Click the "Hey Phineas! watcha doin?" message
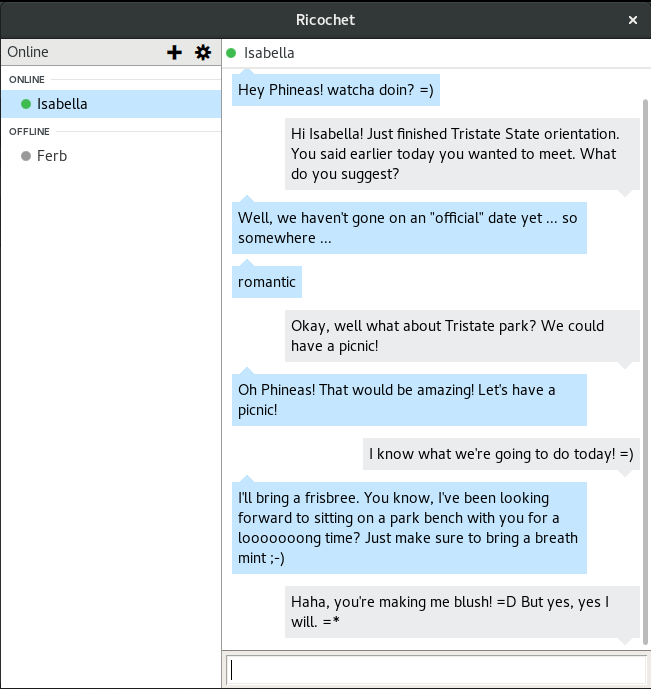 click(x=336, y=90)
